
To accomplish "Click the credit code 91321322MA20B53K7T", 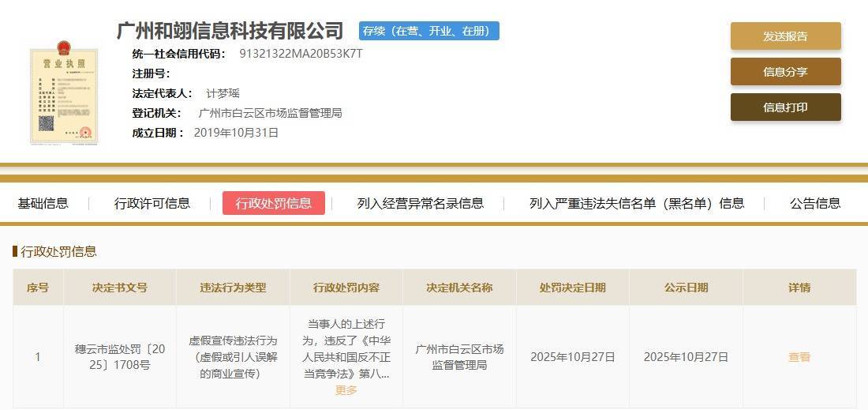I will [x=301, y=54].
